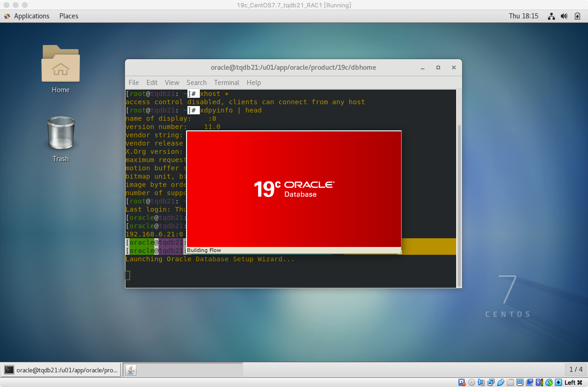
Task: Click the clock showing Thu 18:15
Action: 523,16
